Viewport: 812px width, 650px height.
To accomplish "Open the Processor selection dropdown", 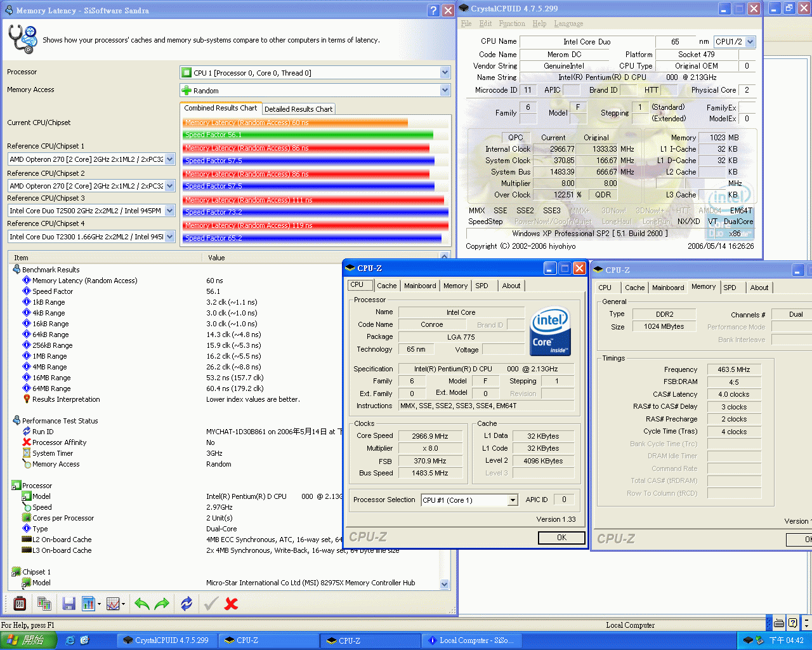I will click(x=445, y=73).
